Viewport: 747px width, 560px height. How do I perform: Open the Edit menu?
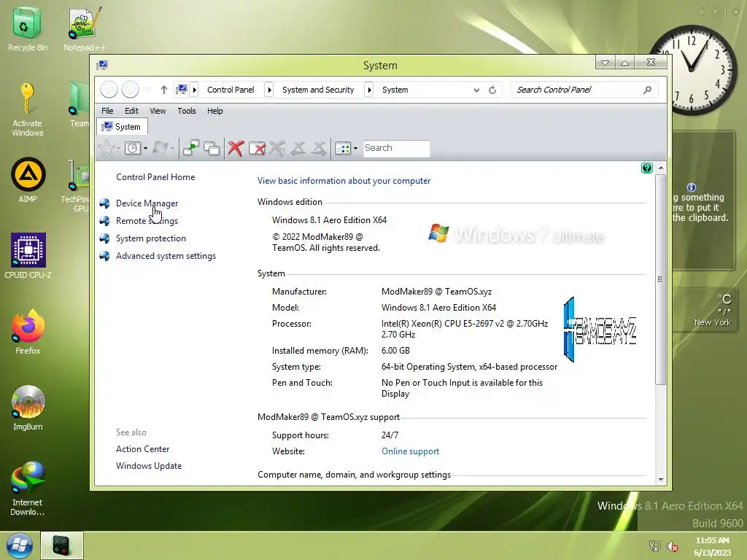click(x=131, y=111)
